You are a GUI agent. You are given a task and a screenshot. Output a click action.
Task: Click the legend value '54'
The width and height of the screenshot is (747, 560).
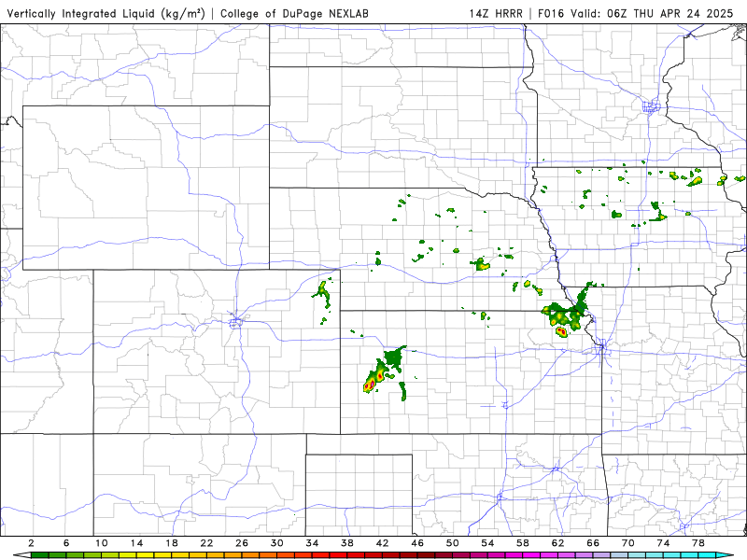tap(487, 543)
